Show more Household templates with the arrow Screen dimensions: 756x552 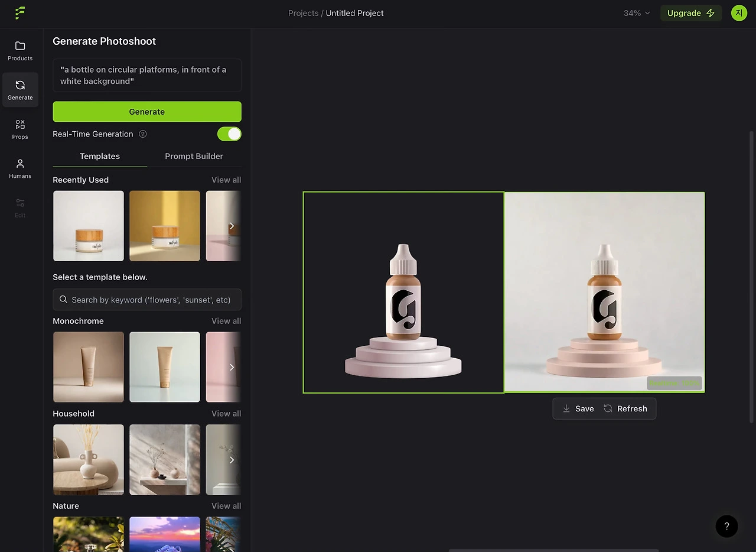tap(232, 460)
